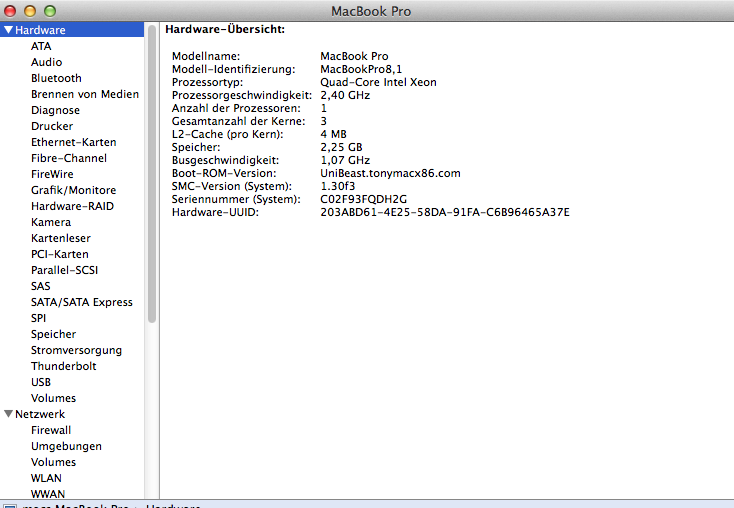The height and width of the screenshot is (508, 734).
Task: Click the Gesamtanzahl der Kerne label
Action: (239, 121)
